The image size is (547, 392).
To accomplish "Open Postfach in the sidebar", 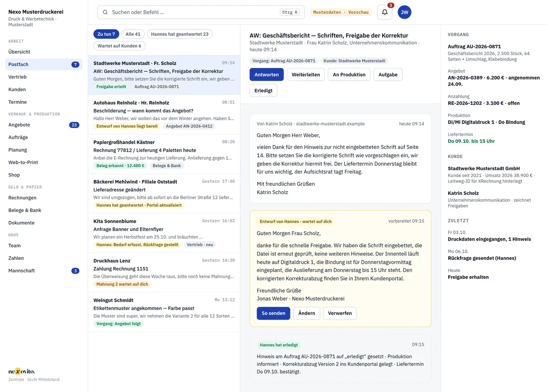I will 44,65.
